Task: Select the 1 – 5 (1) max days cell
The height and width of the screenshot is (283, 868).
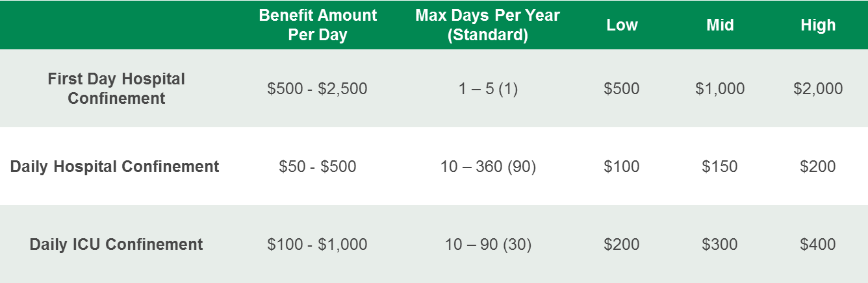Action: pyautogui.click(x=488, y=88)
